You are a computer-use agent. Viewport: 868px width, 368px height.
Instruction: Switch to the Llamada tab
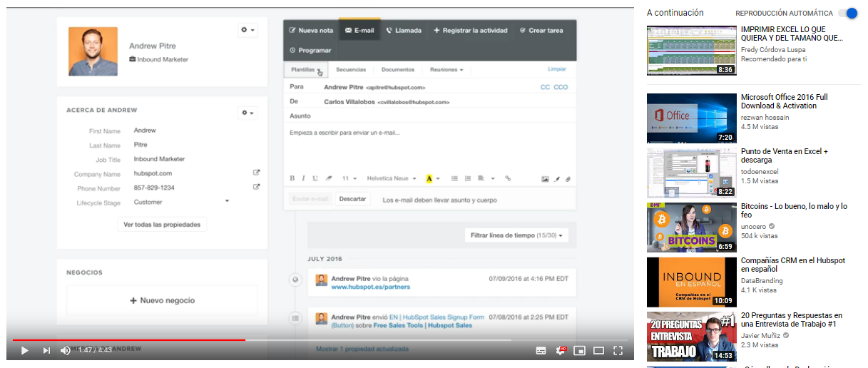[404, 31]
